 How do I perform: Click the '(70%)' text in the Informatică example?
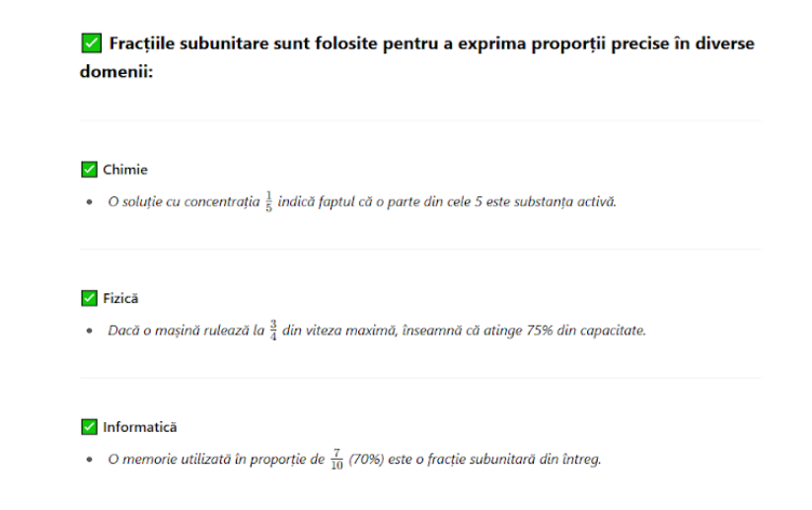coord(366,460)
